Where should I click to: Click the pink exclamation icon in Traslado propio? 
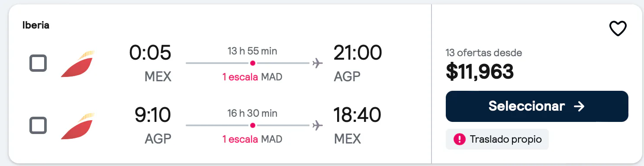pos(459,139)
